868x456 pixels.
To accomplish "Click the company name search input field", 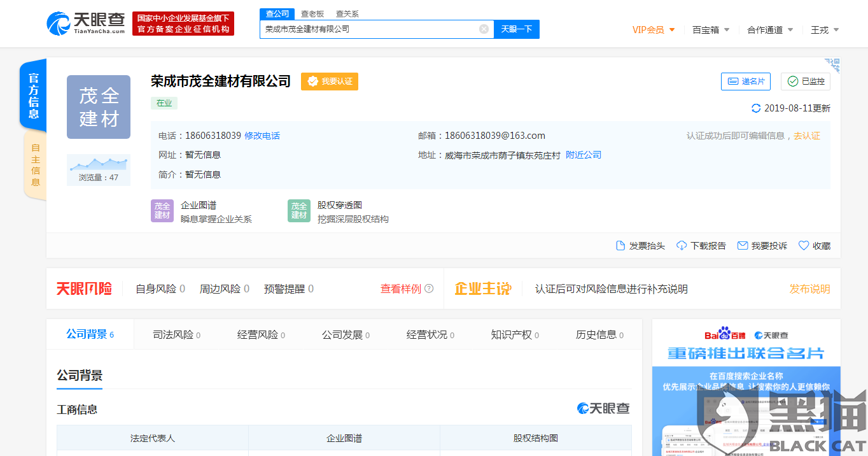I will 369,29.
